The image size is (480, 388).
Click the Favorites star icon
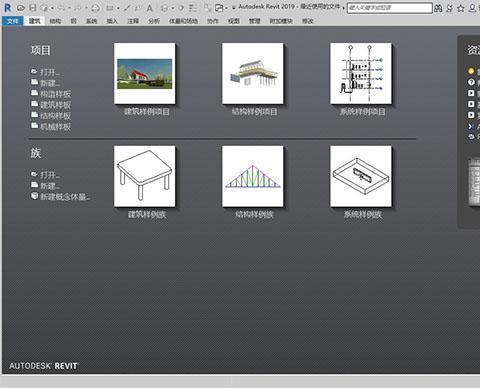[461, 8]
